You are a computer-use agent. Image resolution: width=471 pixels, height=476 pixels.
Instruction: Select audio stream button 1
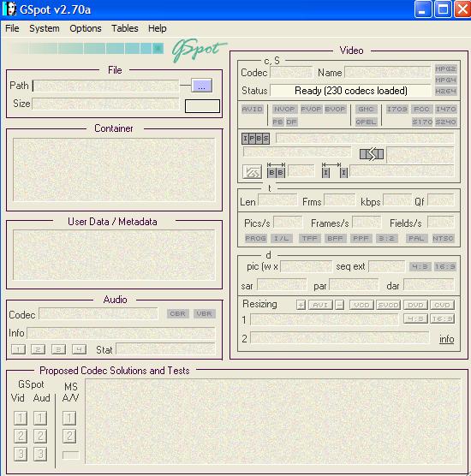click(18, 349)
